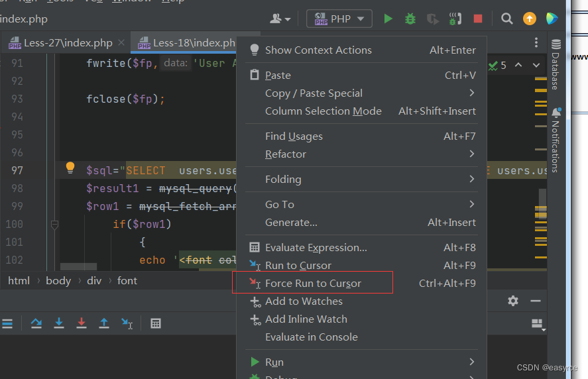Switch to the Less-27\index.php tab
Viewport: 588px width, 379px height.
click(x=68, y=43)
